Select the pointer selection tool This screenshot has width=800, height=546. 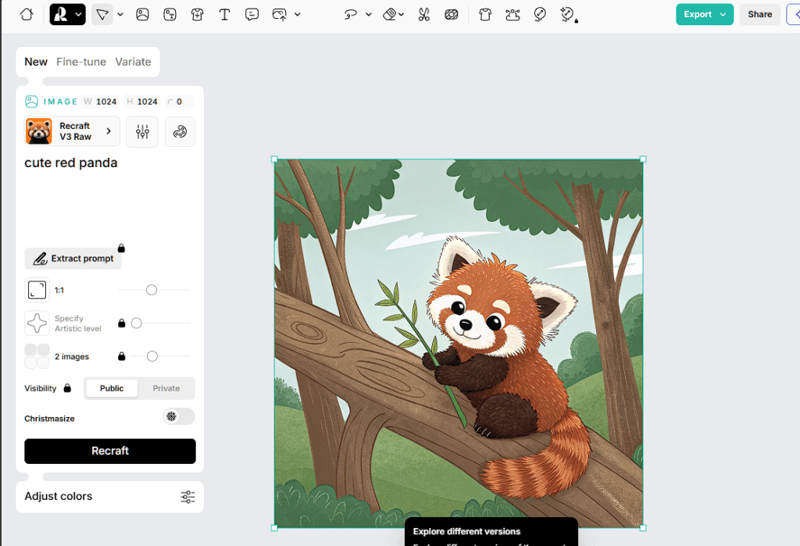point(102,14)
